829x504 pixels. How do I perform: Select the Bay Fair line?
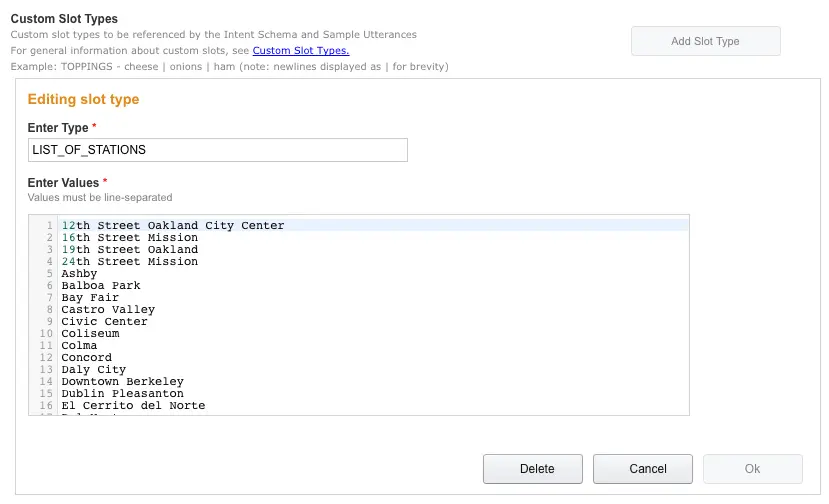point(90,298)
